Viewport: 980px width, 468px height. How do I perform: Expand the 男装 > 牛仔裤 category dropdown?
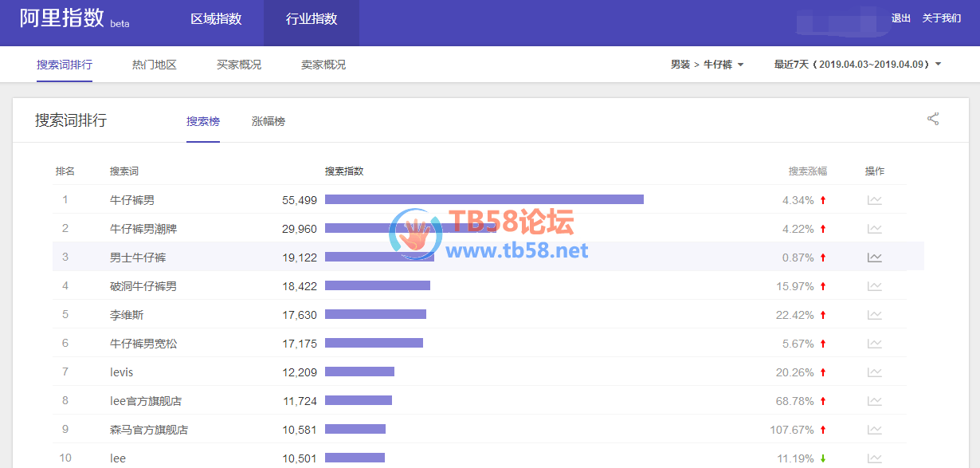click(707, 65)
